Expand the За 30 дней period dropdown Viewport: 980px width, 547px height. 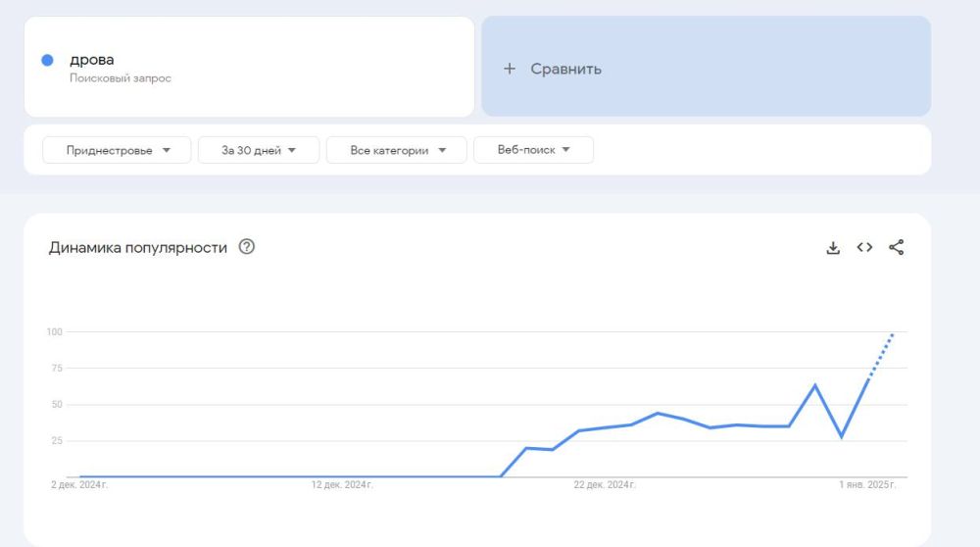259,150
